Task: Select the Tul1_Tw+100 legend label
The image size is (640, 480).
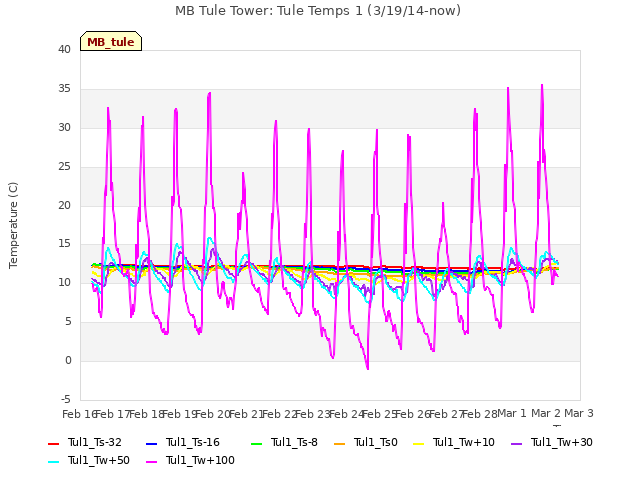Action: point(200,460)
